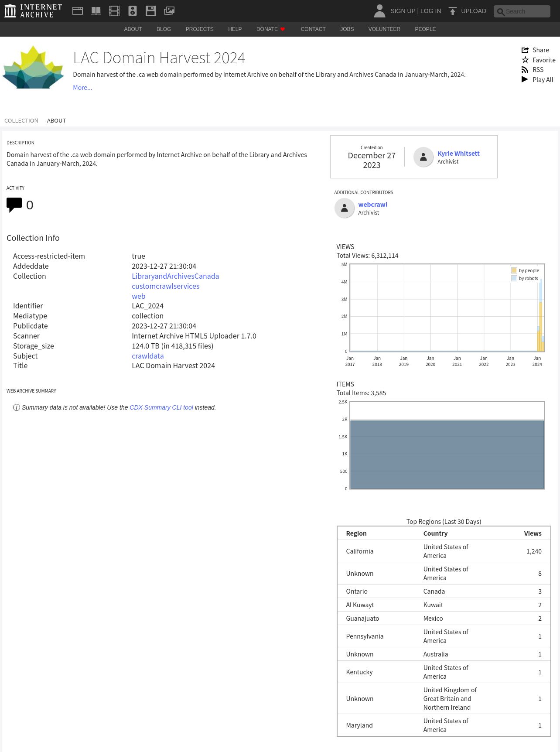
Task: Select the California region cell
Action: click(360, 551)
